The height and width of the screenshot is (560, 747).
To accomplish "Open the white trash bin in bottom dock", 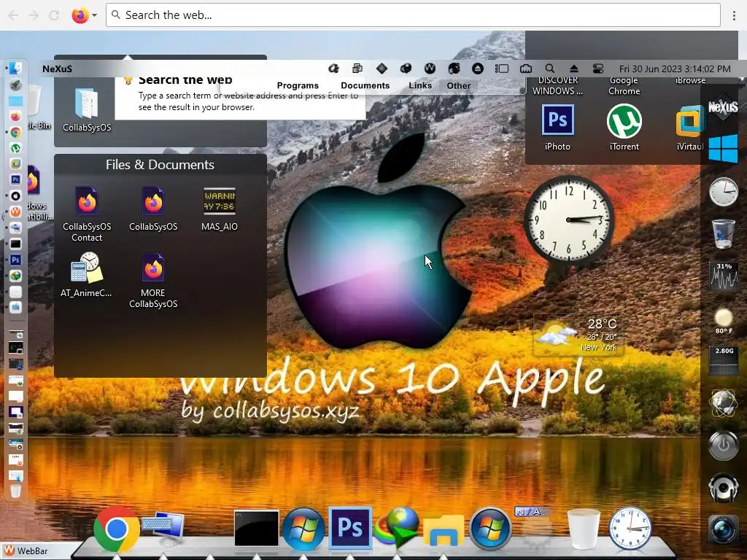I will (584, 529).
